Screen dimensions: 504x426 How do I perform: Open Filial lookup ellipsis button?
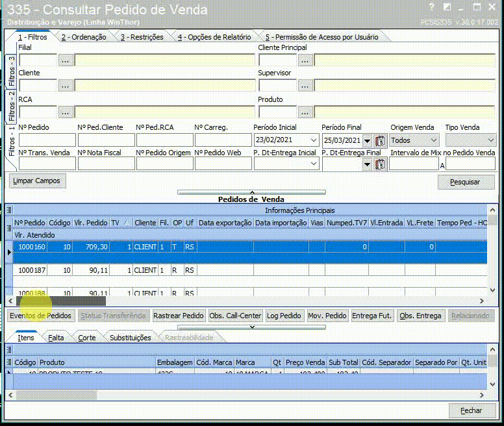tap(65, 60)
